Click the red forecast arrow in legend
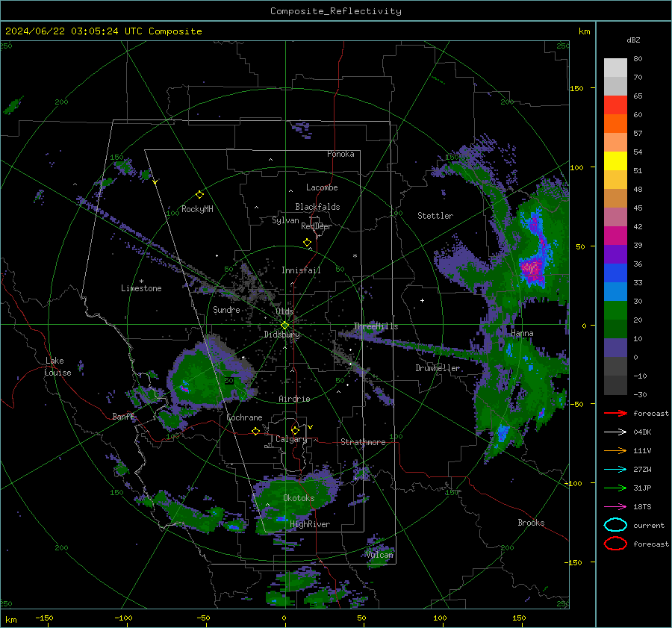 click(615, 413)
